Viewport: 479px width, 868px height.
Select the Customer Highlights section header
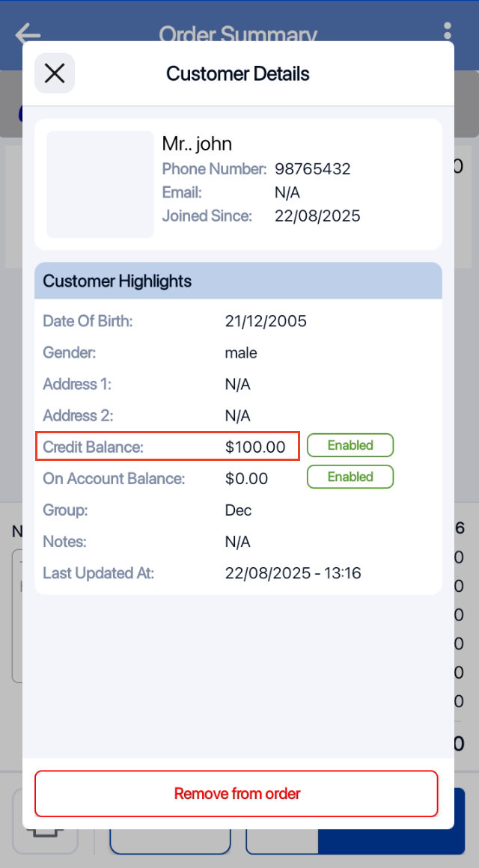tap(238, 281)
